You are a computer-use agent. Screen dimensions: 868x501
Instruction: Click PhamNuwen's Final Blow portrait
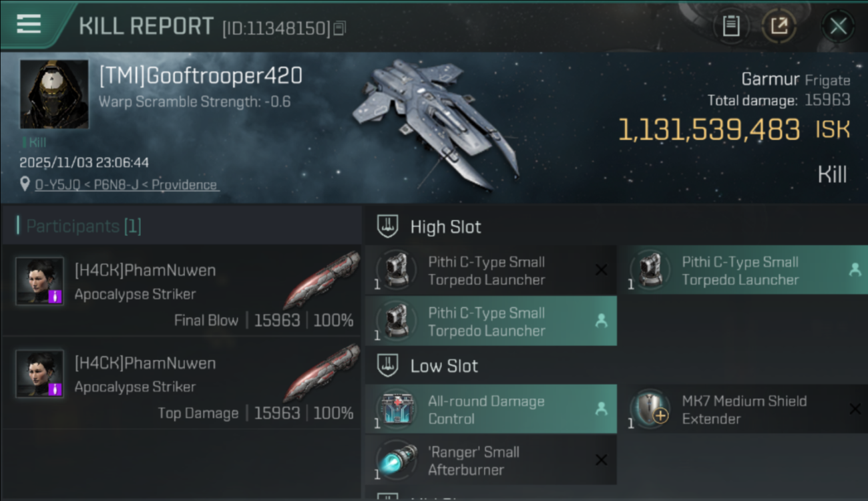40,281
